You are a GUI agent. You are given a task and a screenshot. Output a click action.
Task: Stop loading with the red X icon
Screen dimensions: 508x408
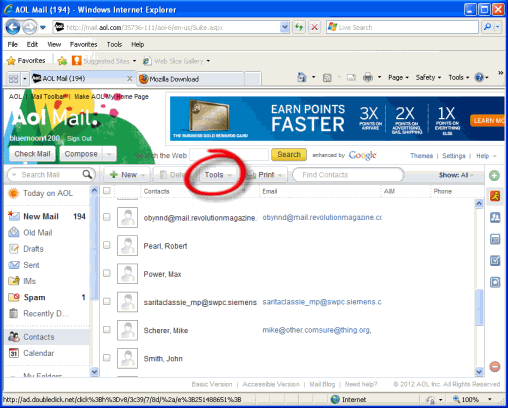[314, 27]
